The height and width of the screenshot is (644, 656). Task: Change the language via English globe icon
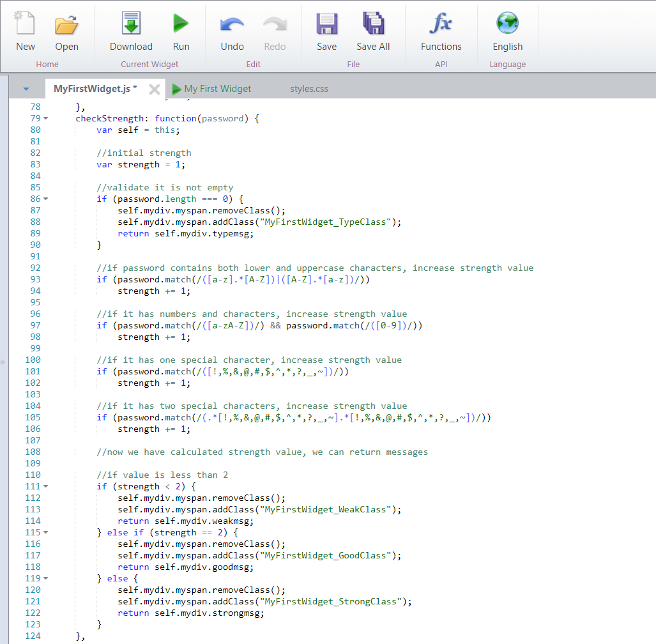point(507,23)
